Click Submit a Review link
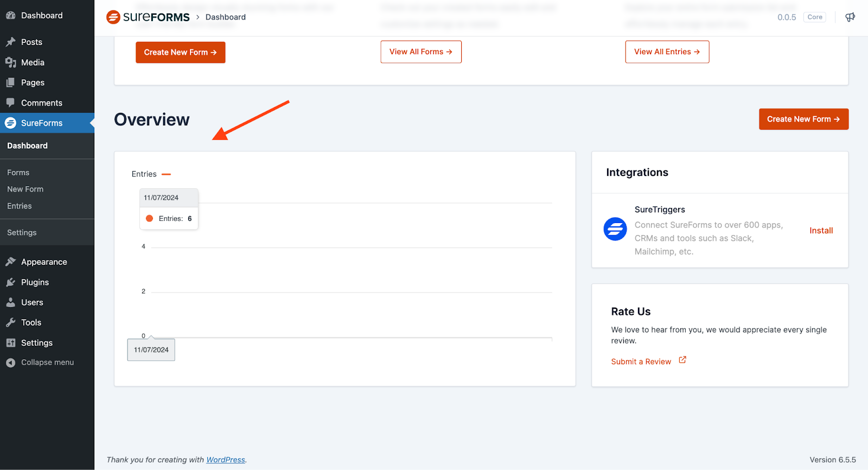868x470 pixels. (641, 361)
